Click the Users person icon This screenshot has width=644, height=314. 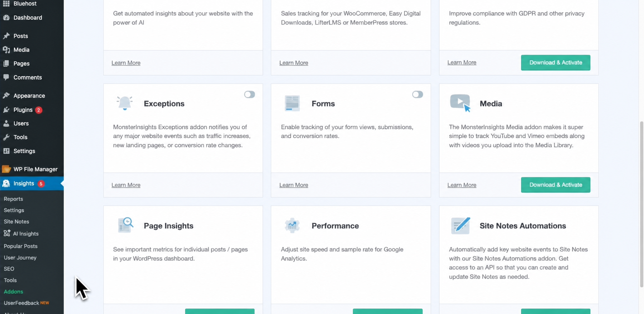tap(6, 123)
